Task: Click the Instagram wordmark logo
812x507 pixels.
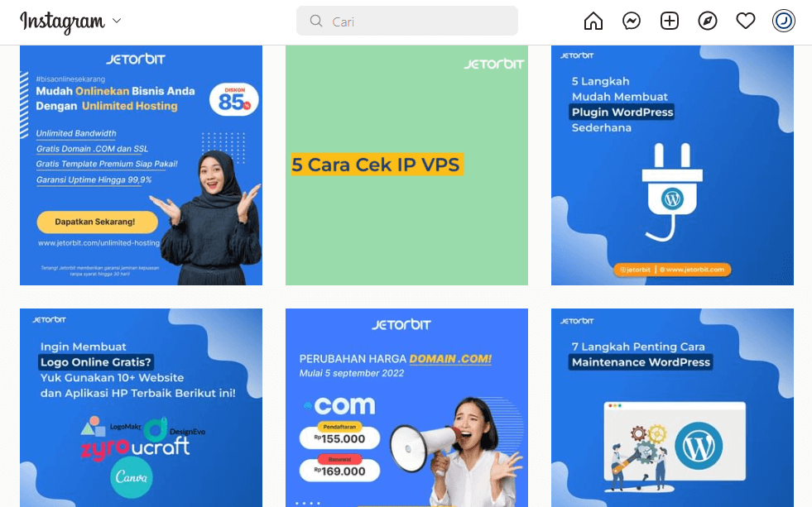Action: pos(62,22)
